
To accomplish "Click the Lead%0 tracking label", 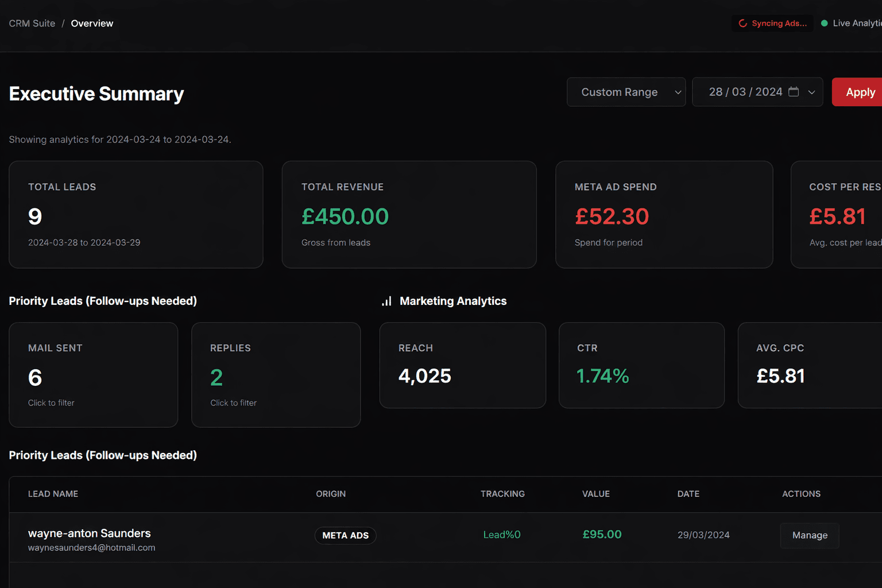I will (x=501, y=534).
